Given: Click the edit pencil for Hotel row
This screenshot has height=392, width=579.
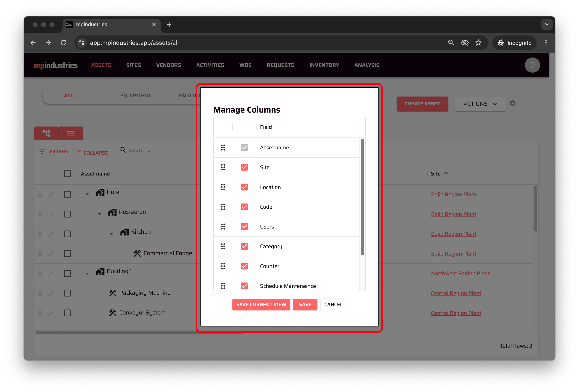Looking at the screenshot, I should pyautogui.click(x=51, y=194).
